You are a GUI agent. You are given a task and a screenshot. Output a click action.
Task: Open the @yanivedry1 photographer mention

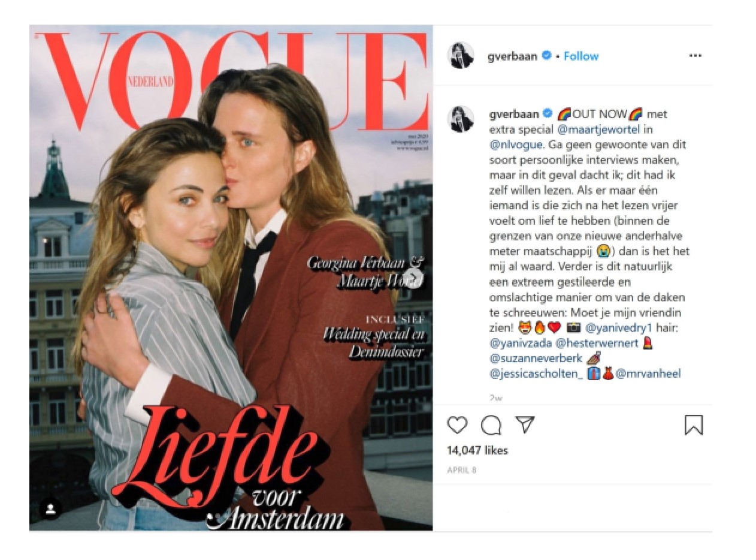point(616,328)
